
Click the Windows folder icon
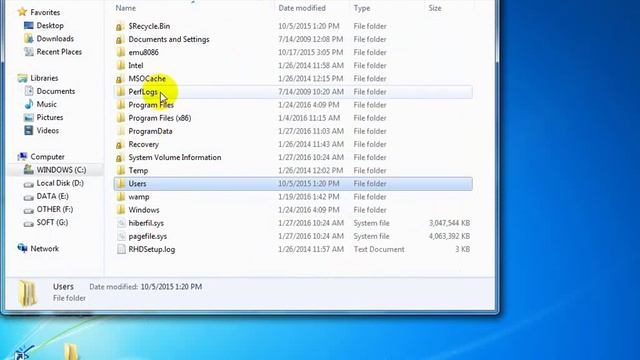pyautogui.click(x=120, y=210)
